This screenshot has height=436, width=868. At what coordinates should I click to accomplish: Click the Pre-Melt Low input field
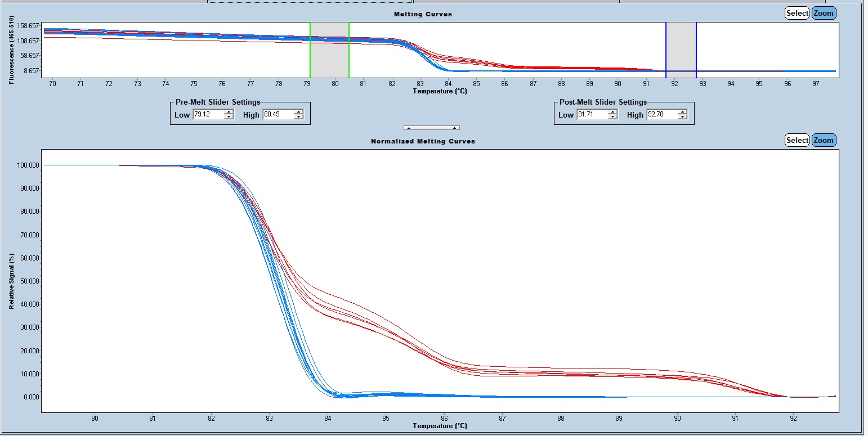208,115
